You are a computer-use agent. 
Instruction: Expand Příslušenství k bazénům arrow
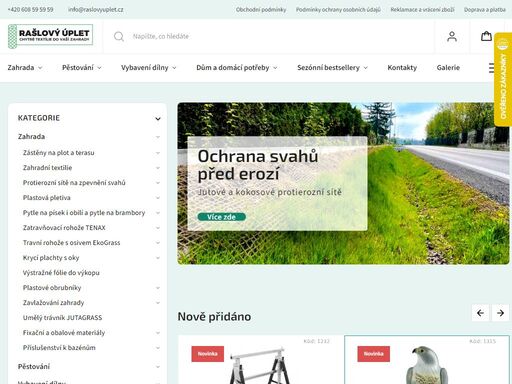(x=158, y=348)
